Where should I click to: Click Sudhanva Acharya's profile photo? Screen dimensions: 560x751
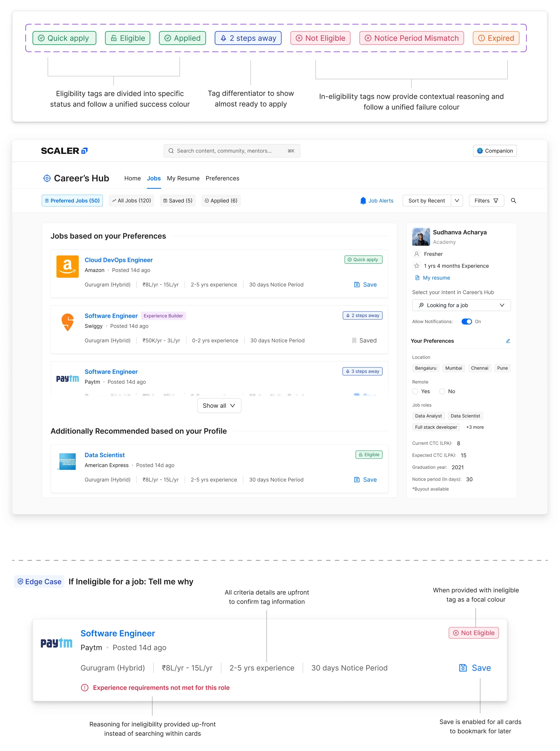(421, 236)
